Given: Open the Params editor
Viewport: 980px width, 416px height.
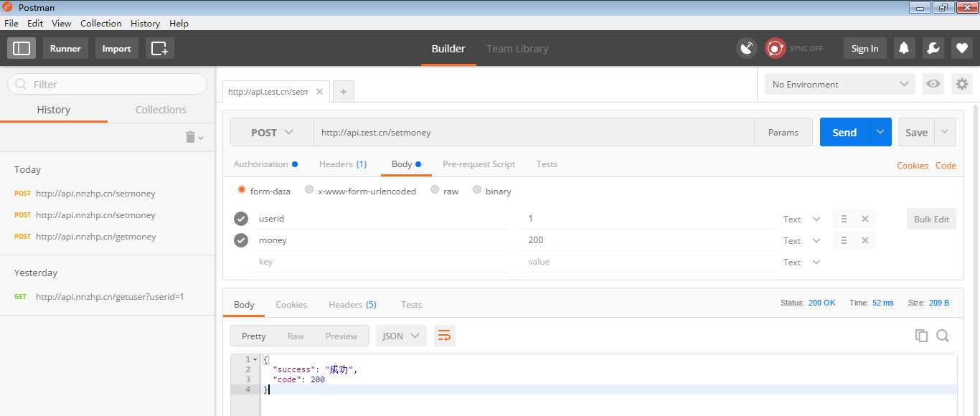Looking at the screenshot, I should click(783, 133).
